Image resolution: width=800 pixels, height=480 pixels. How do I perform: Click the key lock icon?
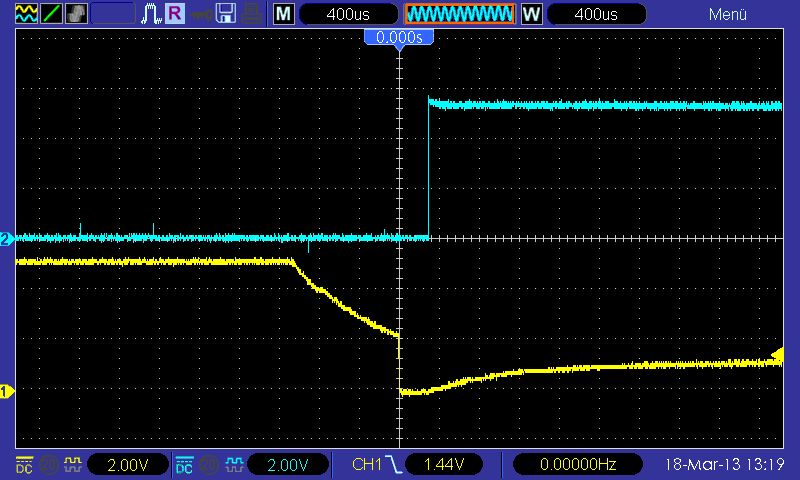pos(201,14)
